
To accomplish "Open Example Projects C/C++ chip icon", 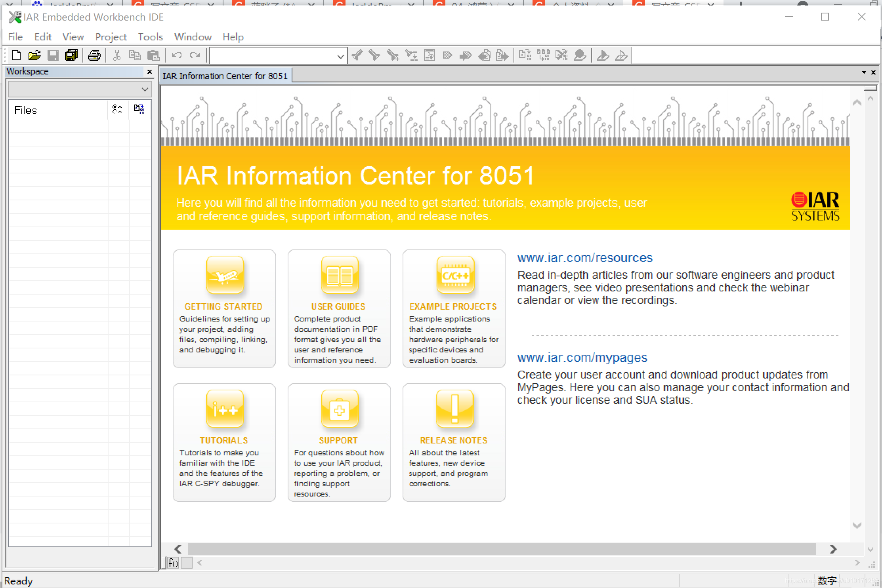I will pyautogui.click(x=455, y=275).
